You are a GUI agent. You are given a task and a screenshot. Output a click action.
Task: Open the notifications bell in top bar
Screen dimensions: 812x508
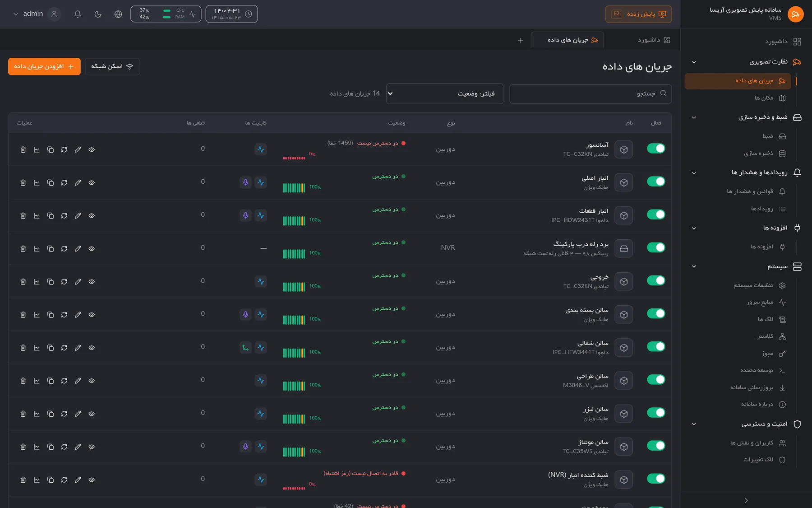pos(78,14)
